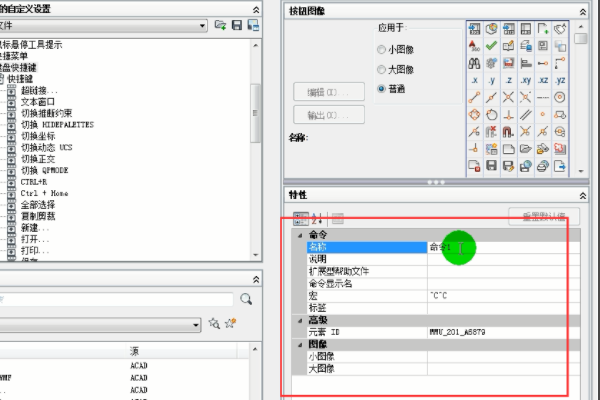Select the 小图像 radio button
The image size is (600, 400).
[x=381, y=49]
